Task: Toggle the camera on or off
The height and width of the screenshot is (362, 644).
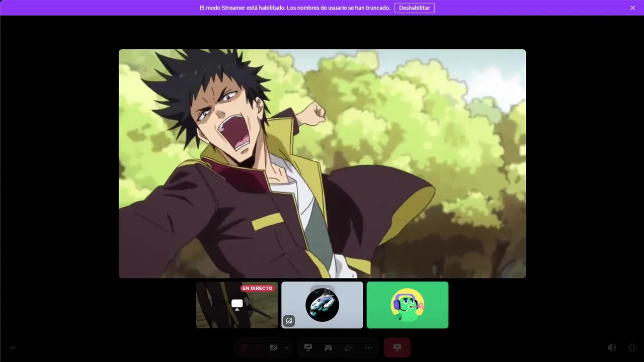Action: (x=273, y=347)
